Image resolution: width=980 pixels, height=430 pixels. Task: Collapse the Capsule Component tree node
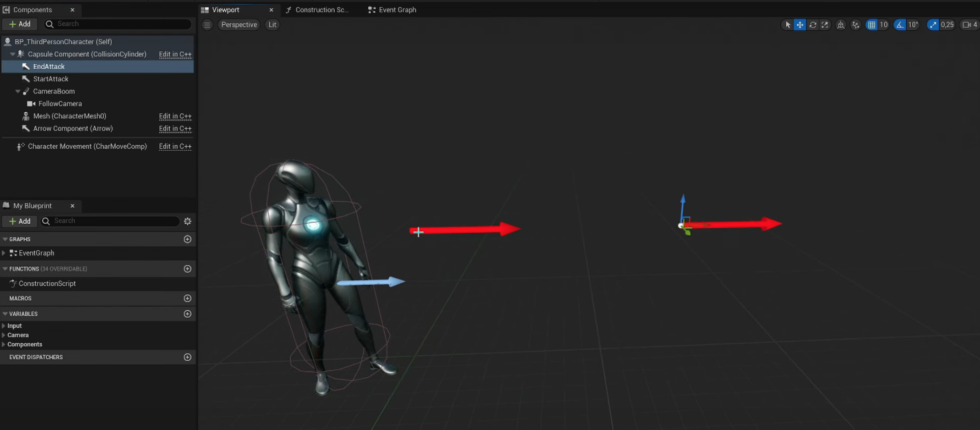(12, 54)
